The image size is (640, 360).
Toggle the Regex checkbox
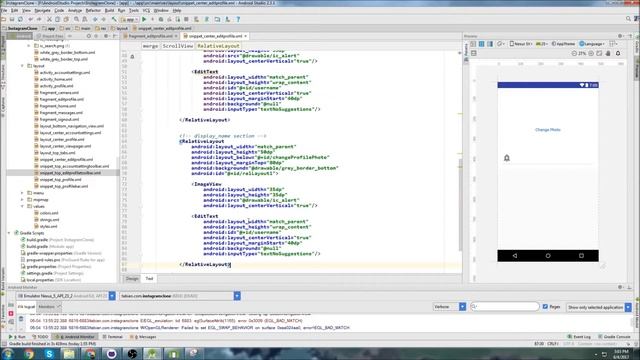click(x=545, y=307)
